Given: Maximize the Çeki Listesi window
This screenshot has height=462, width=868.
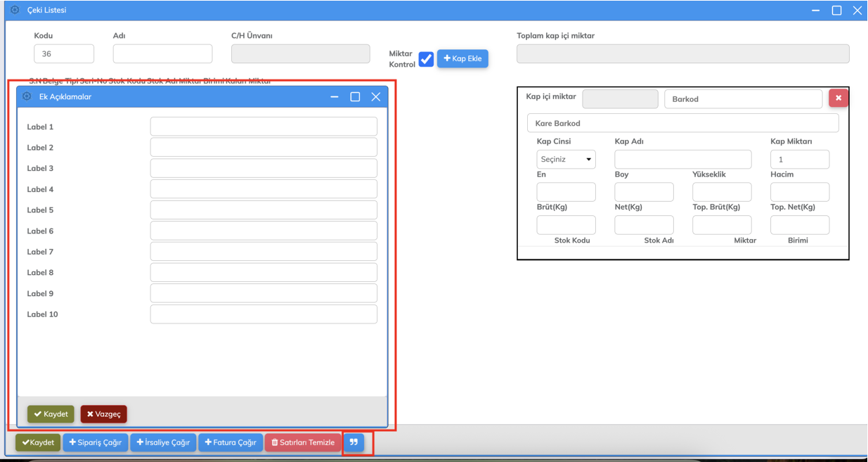Looking at the screenshot, I should (836, 11).
